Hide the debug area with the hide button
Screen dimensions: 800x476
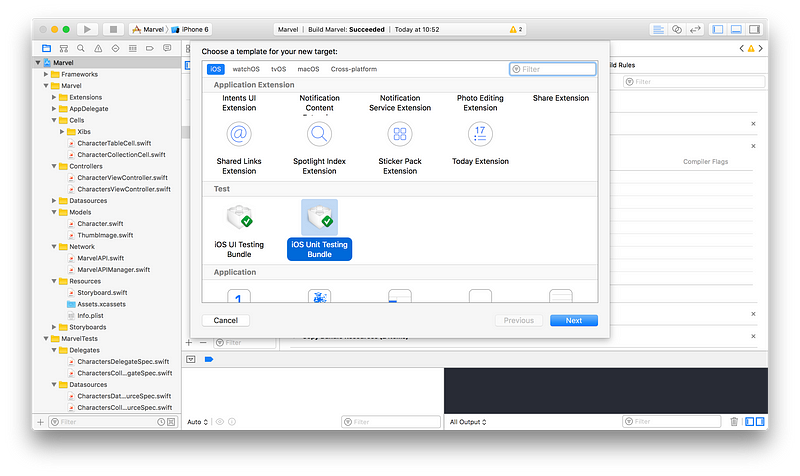(191, 359)
